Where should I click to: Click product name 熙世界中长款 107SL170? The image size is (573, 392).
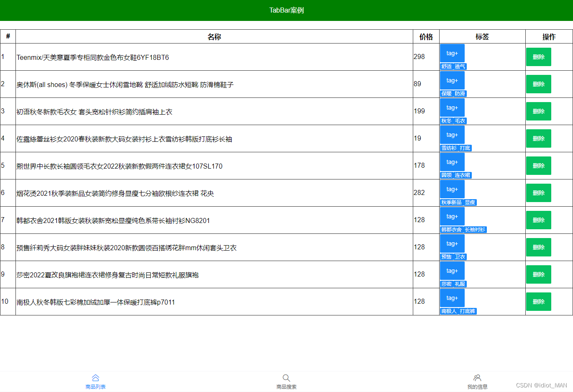coord(120,166)
